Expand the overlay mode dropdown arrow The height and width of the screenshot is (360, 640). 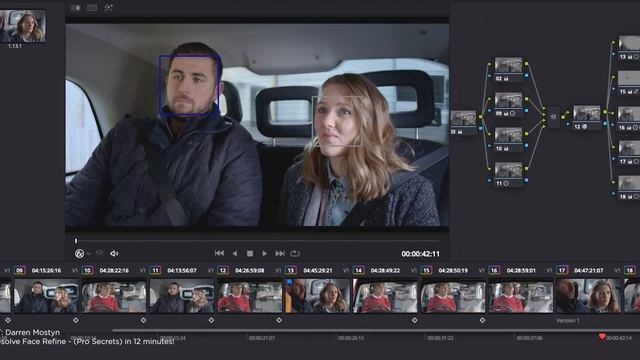(x=89, y=254)
